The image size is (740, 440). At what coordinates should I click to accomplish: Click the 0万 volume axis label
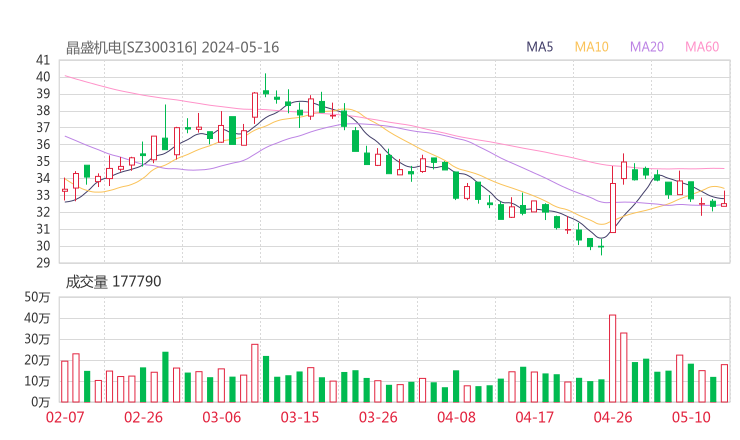point(41,402)
